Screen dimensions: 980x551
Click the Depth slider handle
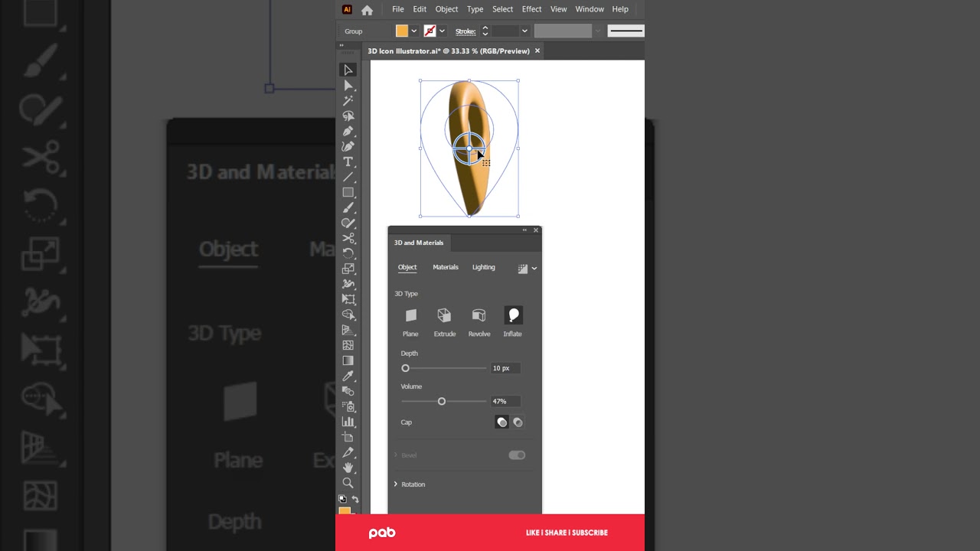(x=406, y=368)
